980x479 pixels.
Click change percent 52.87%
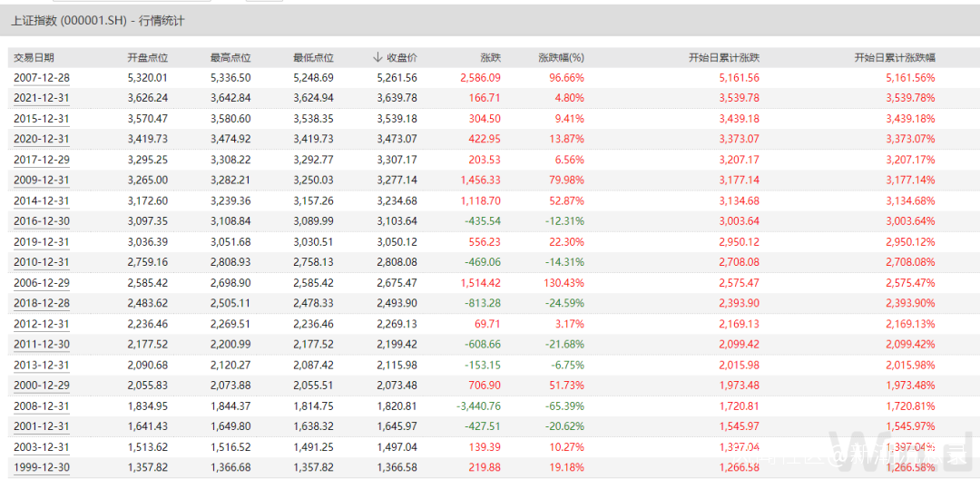(x=567, y=201)
